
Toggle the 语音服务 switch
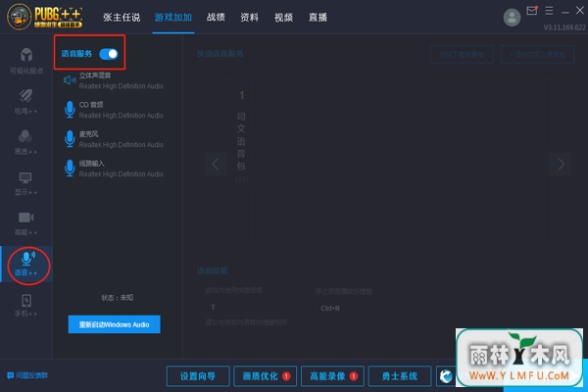click(109, 54)
